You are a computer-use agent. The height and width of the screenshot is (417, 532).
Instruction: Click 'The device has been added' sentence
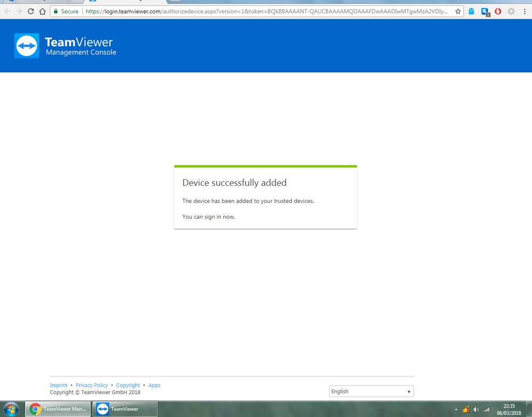(x=248, y=201)
